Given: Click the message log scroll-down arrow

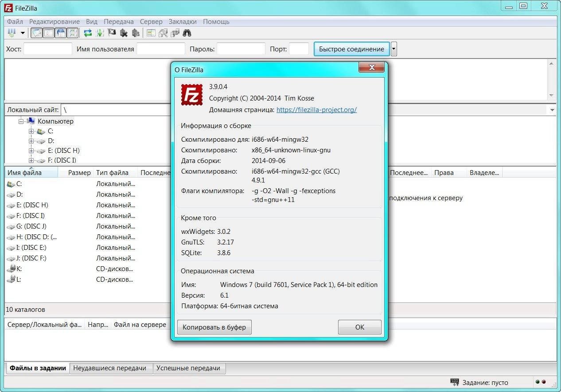Looking at the screenshot, I should coord(552,95).
